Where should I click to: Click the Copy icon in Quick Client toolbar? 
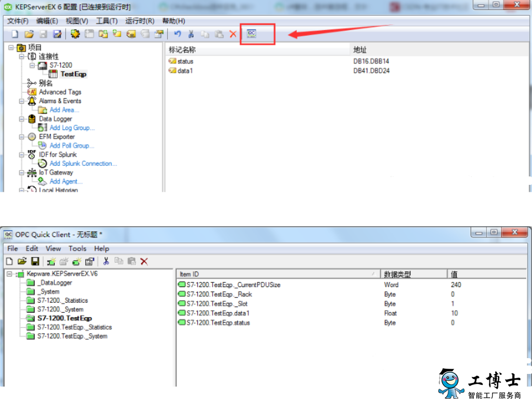(119, 261)
